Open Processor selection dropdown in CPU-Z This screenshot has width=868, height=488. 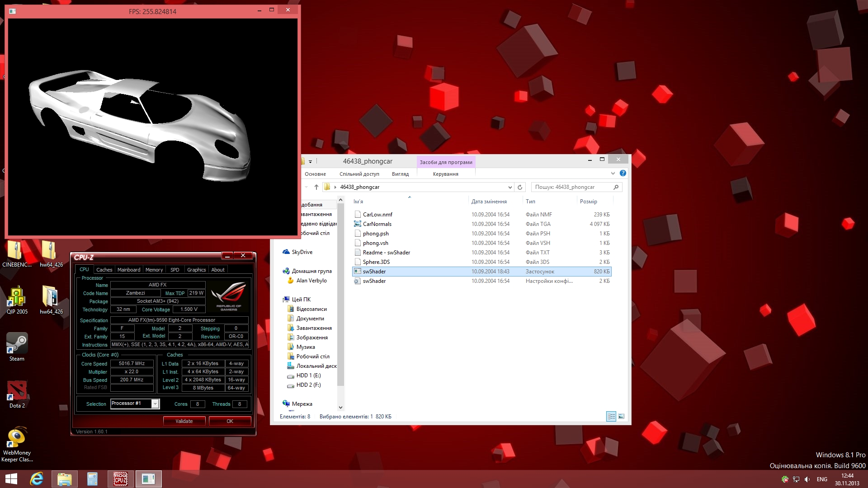(155, 404)
